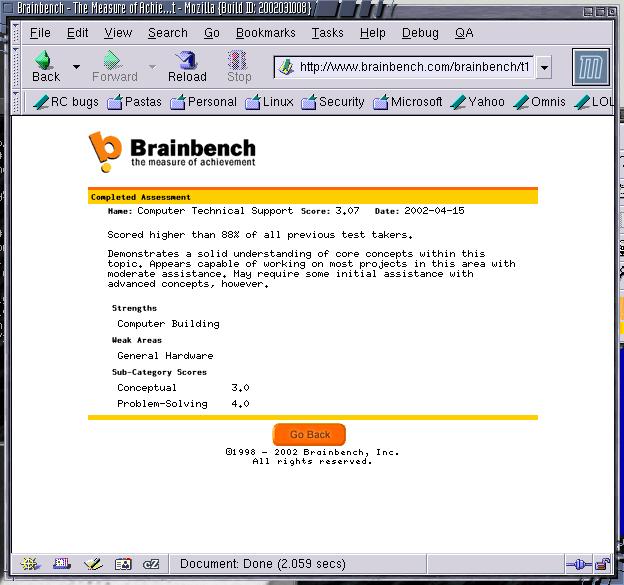The width and height of the screenshot is (624, 585).
Task: Open the Edit menu
Action: pos(77,33)
